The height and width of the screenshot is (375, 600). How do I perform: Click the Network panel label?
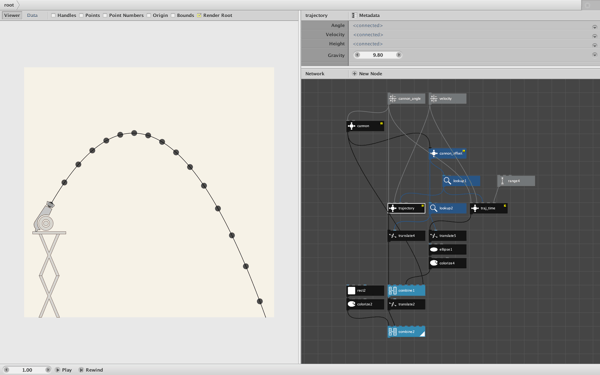pyautogui.click(x=315, y=73)
